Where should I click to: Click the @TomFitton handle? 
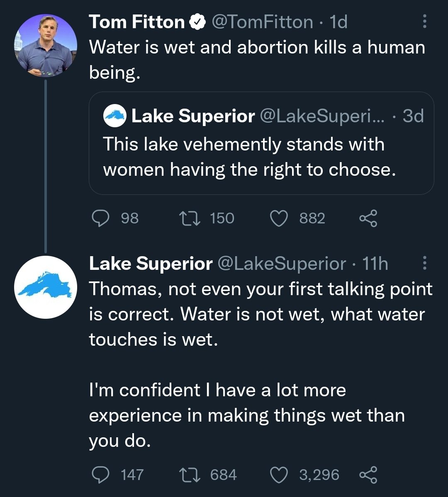(x=263, y=22)
